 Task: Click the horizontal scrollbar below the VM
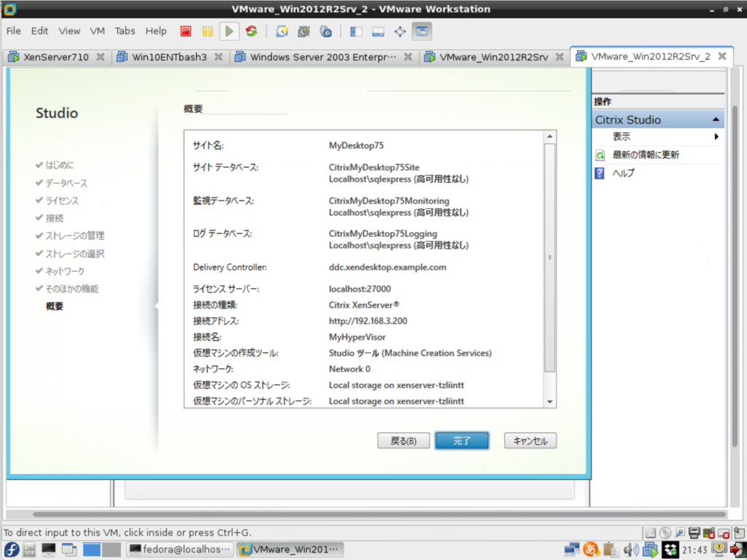click(379, 514)
